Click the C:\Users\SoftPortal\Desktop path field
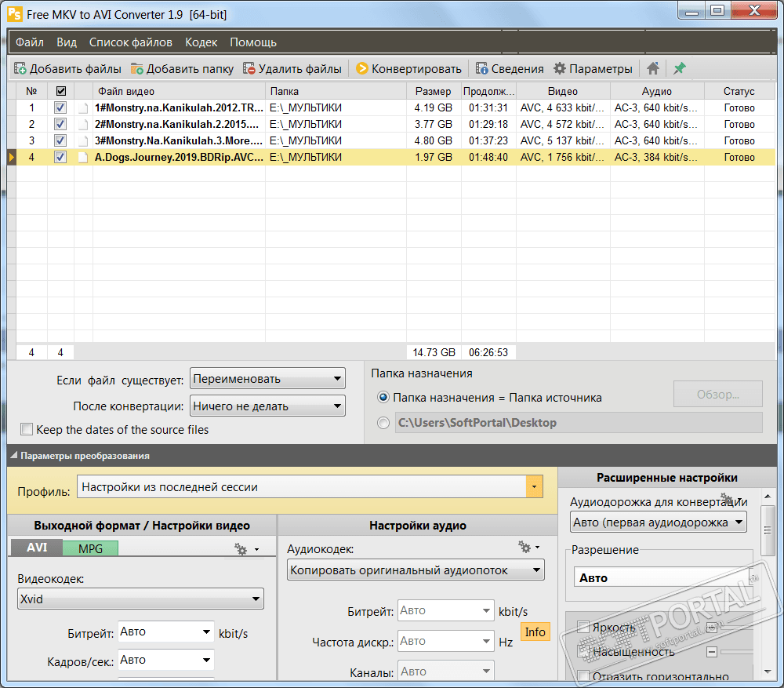The image size is (784, 688). [579, 424]
